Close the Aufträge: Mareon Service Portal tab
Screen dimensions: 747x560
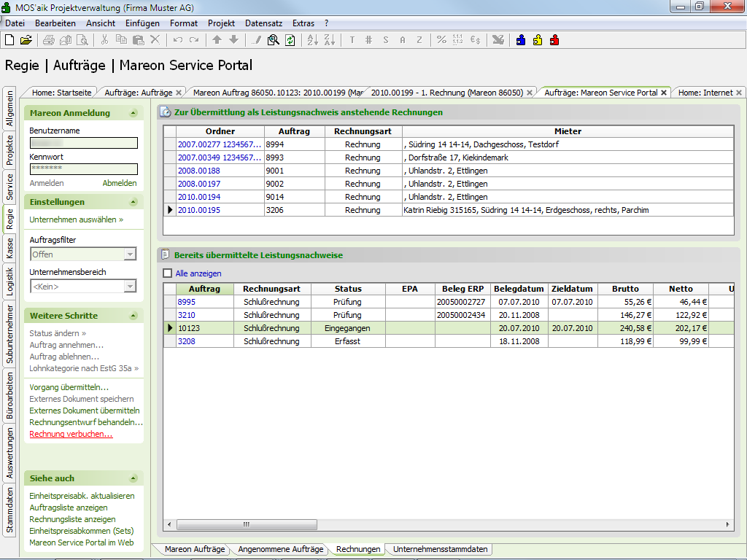tap(664, 93)
